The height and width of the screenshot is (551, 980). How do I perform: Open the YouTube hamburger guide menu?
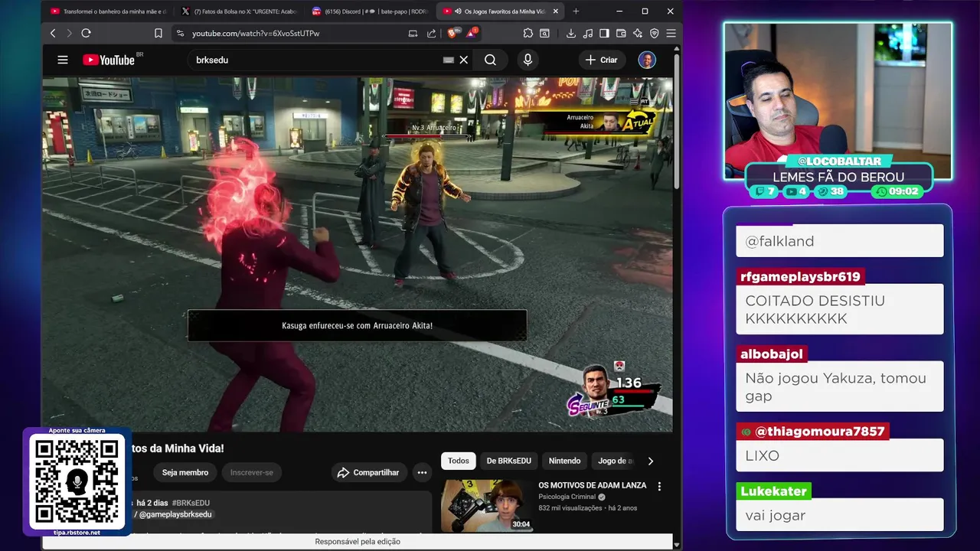click(x=63, y=60)
